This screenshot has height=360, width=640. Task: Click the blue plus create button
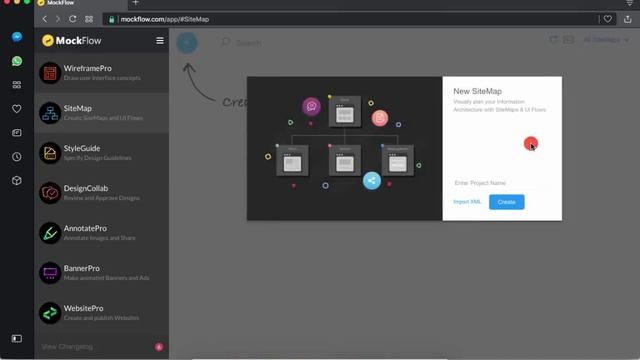pos(187,43)
